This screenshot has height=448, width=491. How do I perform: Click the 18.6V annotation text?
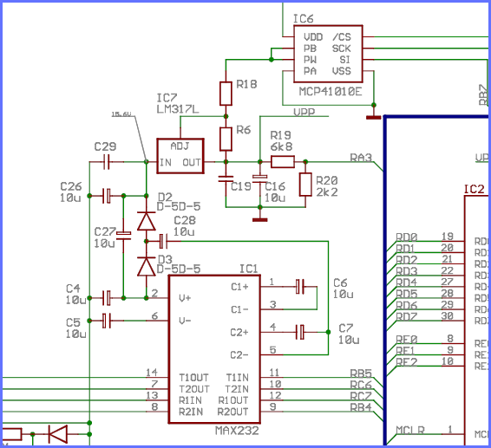point(121,114)
